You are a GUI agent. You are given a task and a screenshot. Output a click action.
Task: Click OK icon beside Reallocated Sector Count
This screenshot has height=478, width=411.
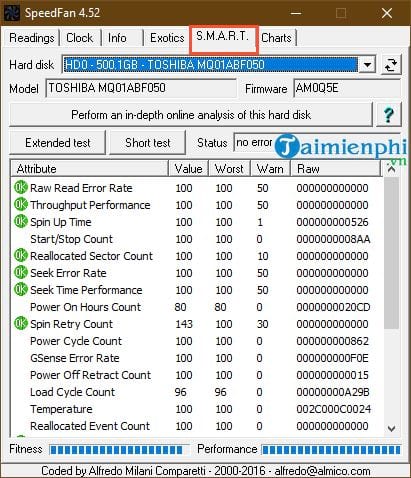tap(21, 256)
